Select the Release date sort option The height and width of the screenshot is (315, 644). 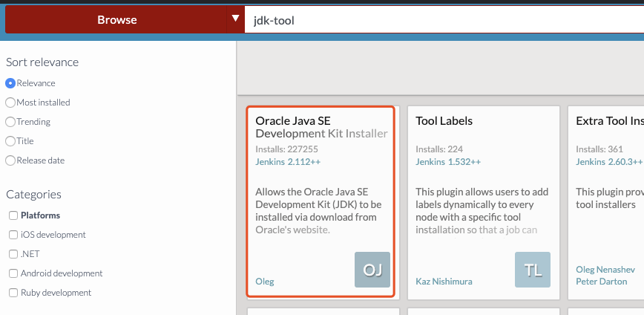pyautogui.click(x=10, y=160)
